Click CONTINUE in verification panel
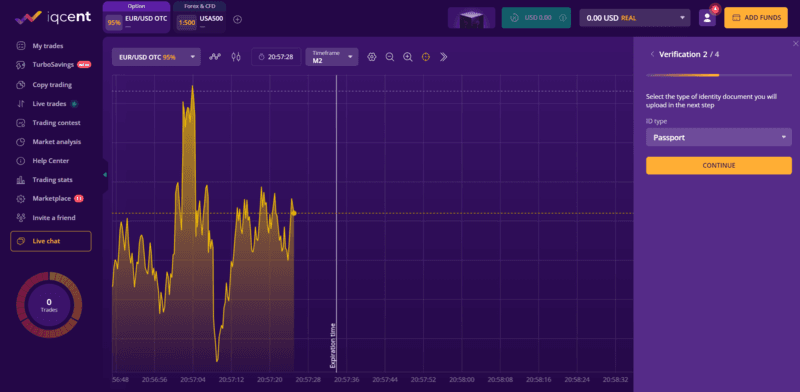The image size is (800, 392). point(719,165)
